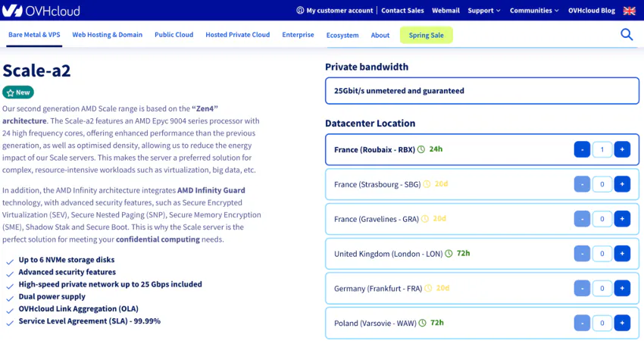644x341 pixels.
Task: Click 'Up to 6 NVMe storage disks'
Action: 67,260
